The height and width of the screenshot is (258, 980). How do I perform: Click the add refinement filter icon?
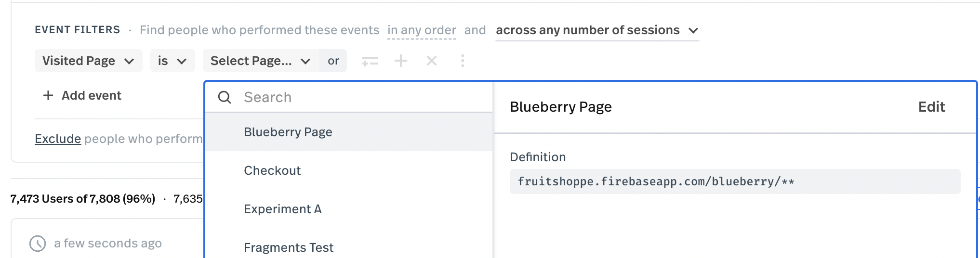tap(370, 61)
